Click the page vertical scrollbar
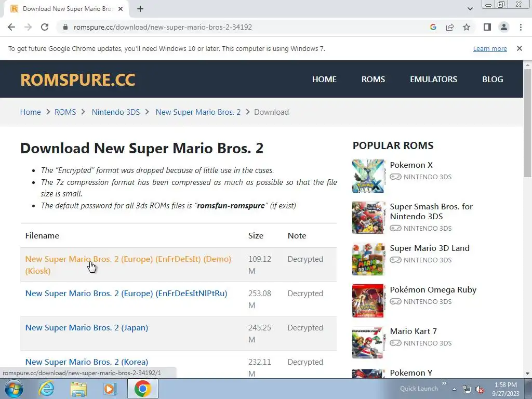The width and height of the screenshot is (532, 399). [x=527, y=123]
